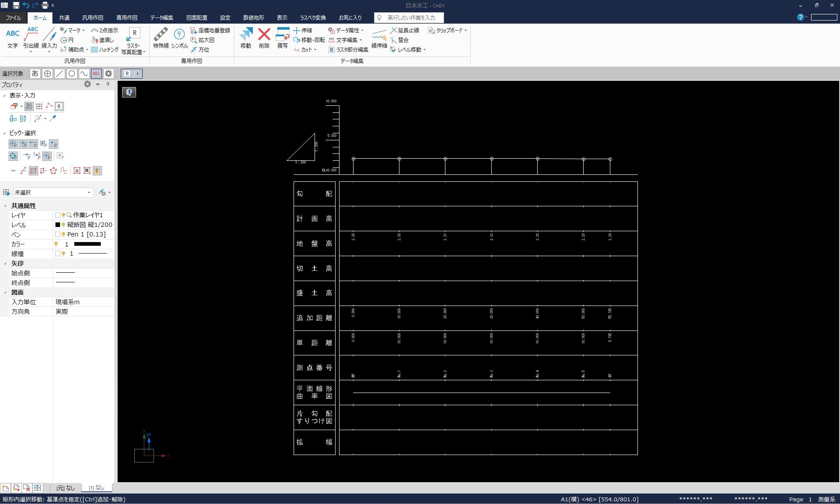The height and width of the screenshot is (504, 840).
Task: Click the undo arrow in quick access toolbar
Action: [x=25, y=5]
